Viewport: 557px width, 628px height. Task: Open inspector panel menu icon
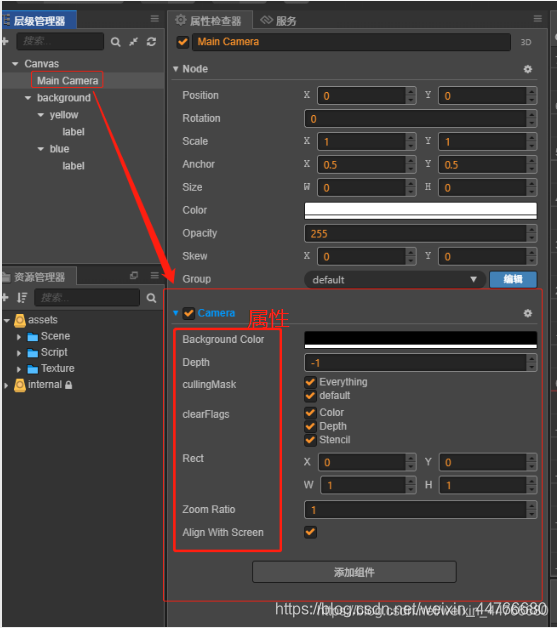538,19
